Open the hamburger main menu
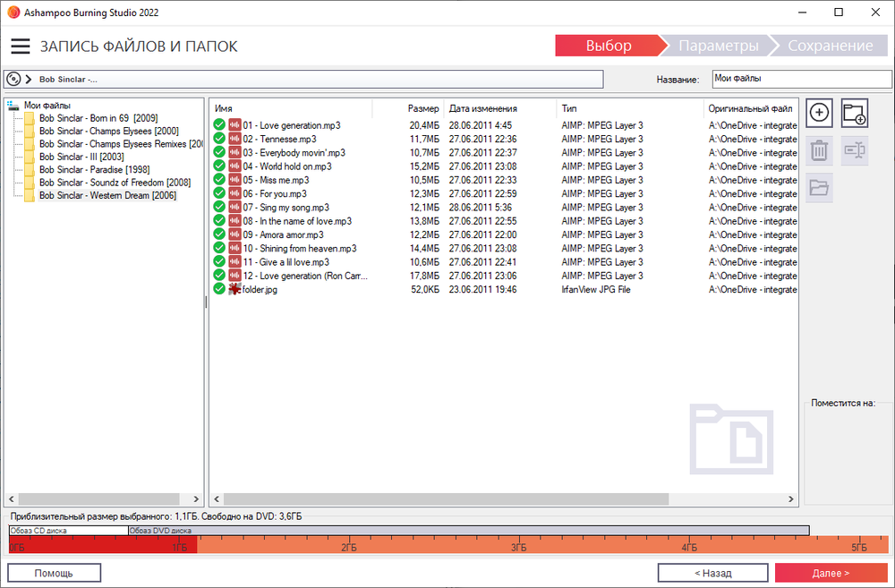The width and height of the screenshot is (895, 588). [21, 46]
